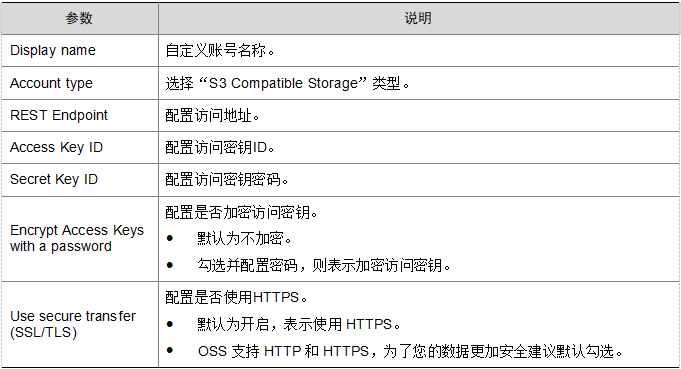
Task: Click Encrypt Access Keys with a password
Action: click(79, 238)
